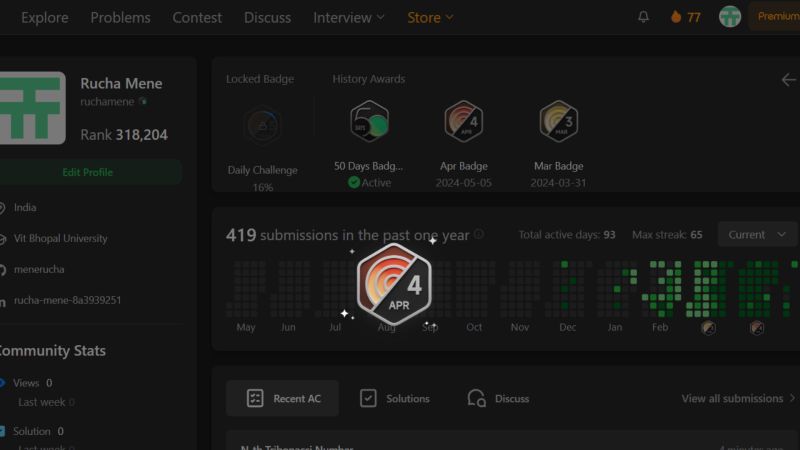
Task: Select the Mar Badge icon
Action: 558,121
